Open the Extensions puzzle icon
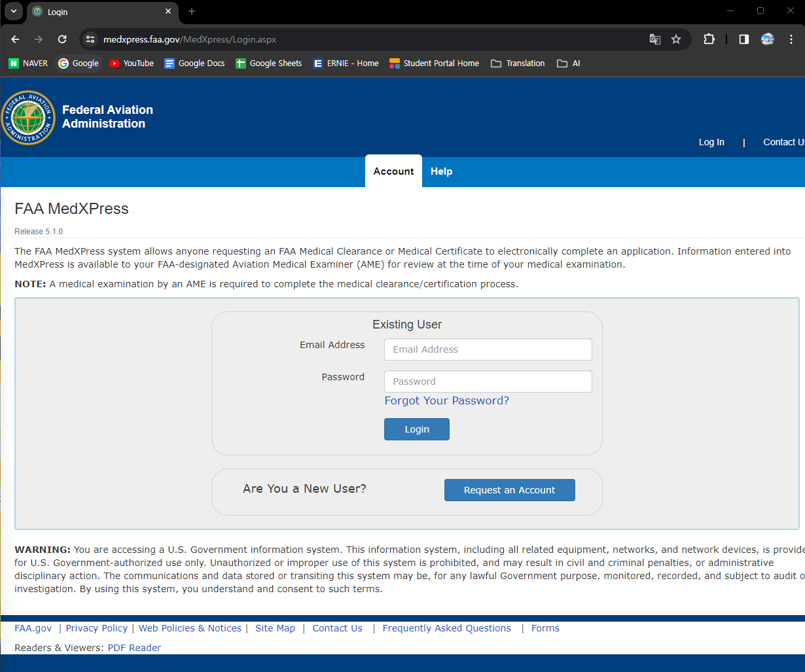 click(x=709, y=39)
